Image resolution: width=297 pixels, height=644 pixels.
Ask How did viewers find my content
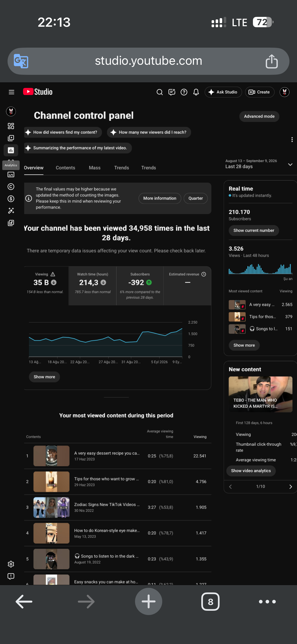(x=63, y=132)
